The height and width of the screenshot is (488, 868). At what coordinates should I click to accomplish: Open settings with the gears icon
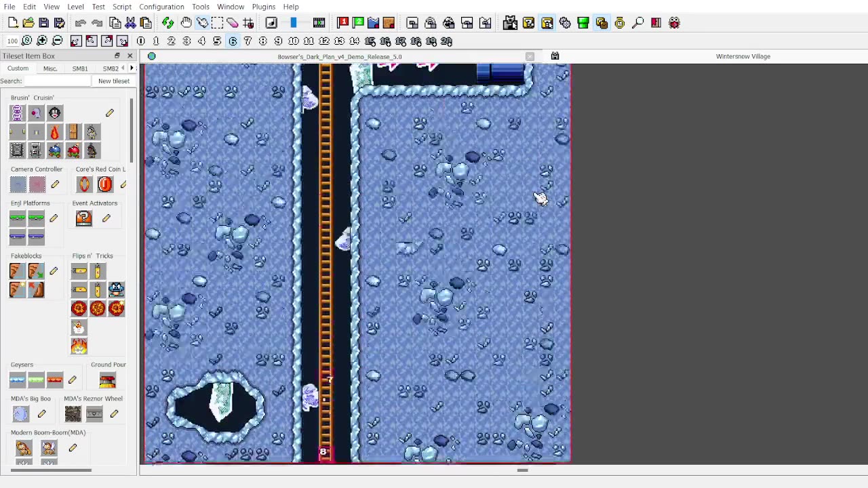pos(565,23)
